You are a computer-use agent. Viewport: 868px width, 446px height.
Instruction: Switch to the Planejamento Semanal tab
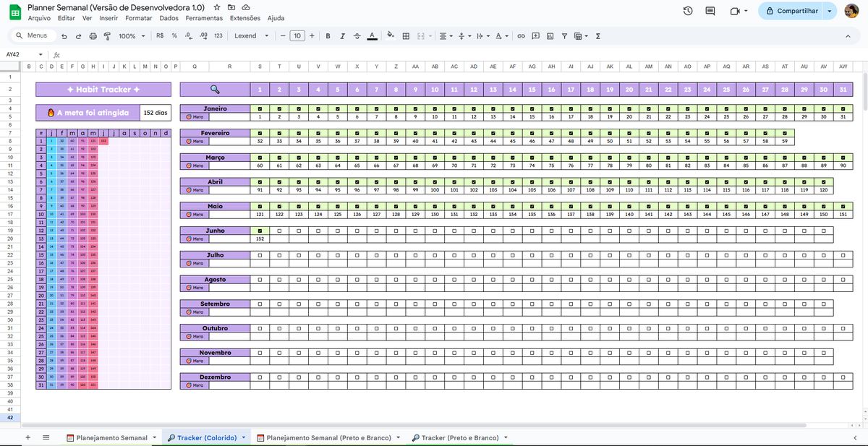[x=112, y=437]
